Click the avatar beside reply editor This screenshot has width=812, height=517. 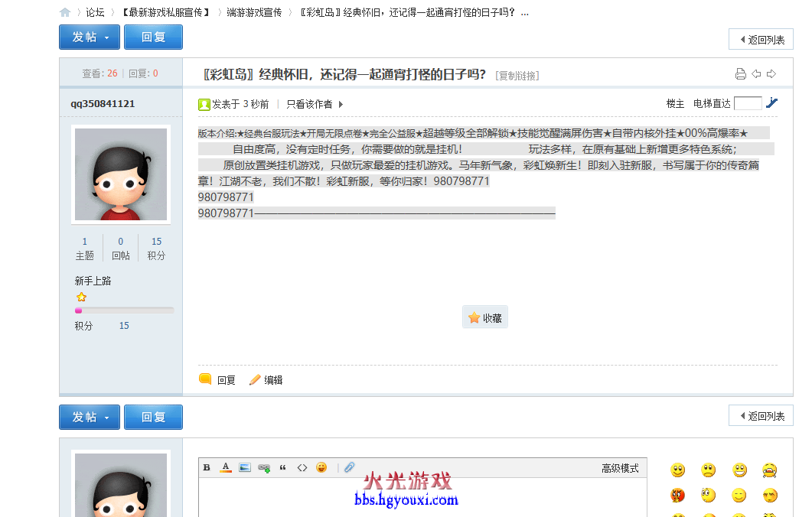click(121, 484)
